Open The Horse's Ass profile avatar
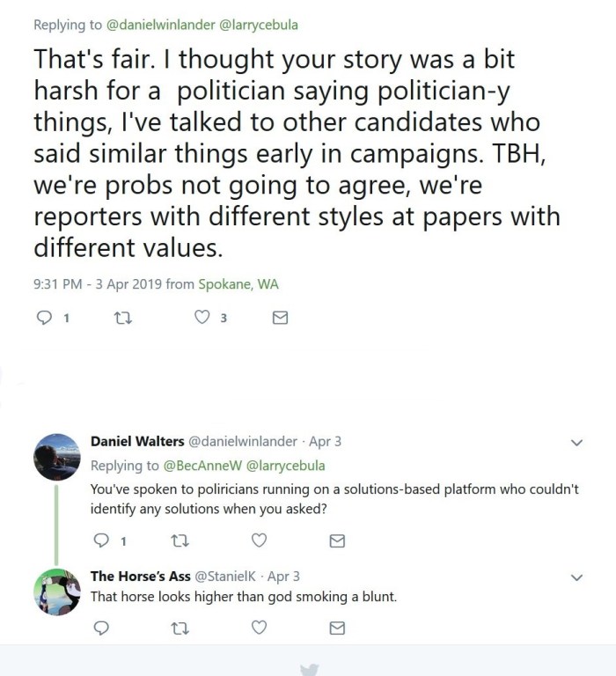616x676 pixels. point(57,591)
